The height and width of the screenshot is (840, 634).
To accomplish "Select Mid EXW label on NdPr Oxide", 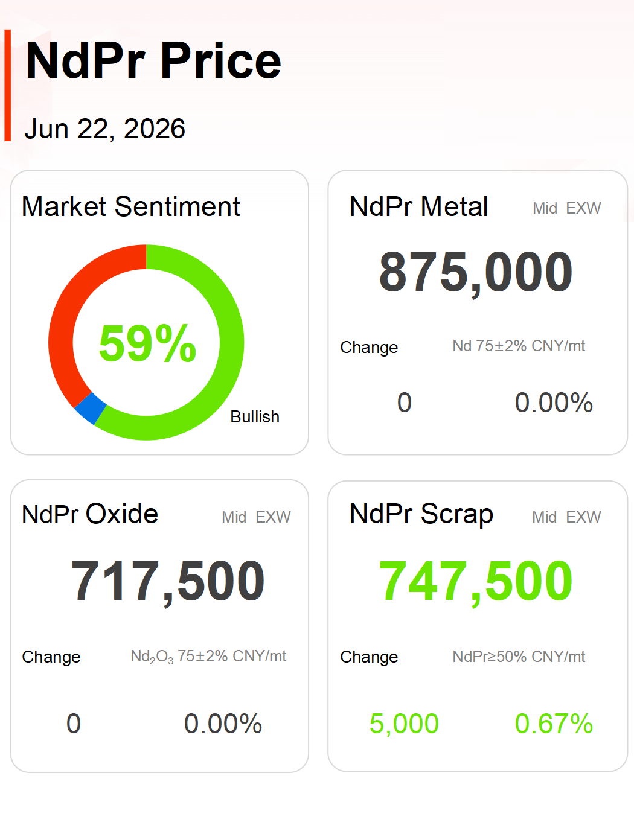I will tap(256, 517).
